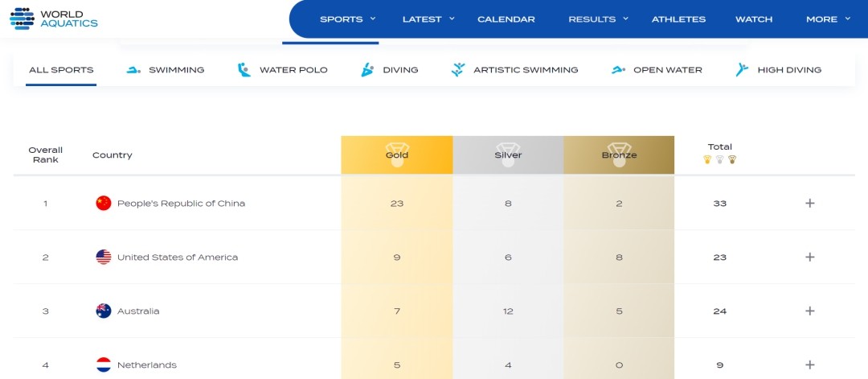This screenshot has width=868, height=379.
Task: Select the High Diving icon
Action: 742,70
